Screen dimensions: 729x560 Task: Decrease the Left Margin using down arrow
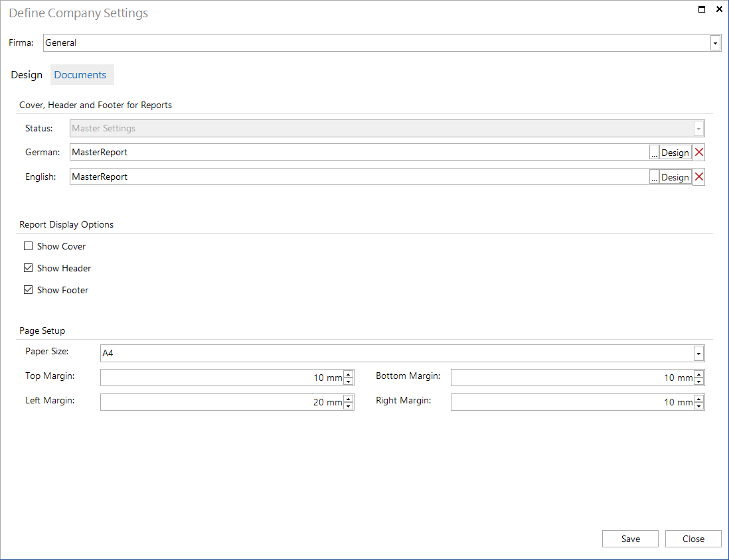[349, 405]
